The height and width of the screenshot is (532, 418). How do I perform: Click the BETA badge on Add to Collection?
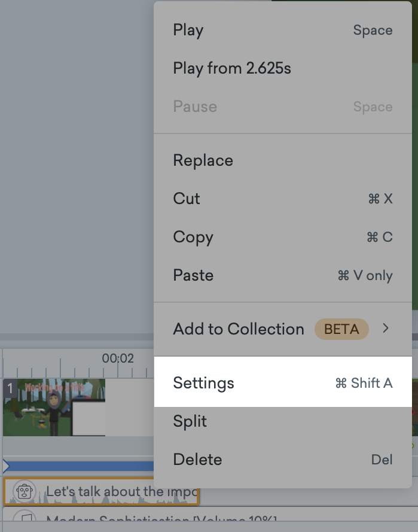[x=341, y=329]
